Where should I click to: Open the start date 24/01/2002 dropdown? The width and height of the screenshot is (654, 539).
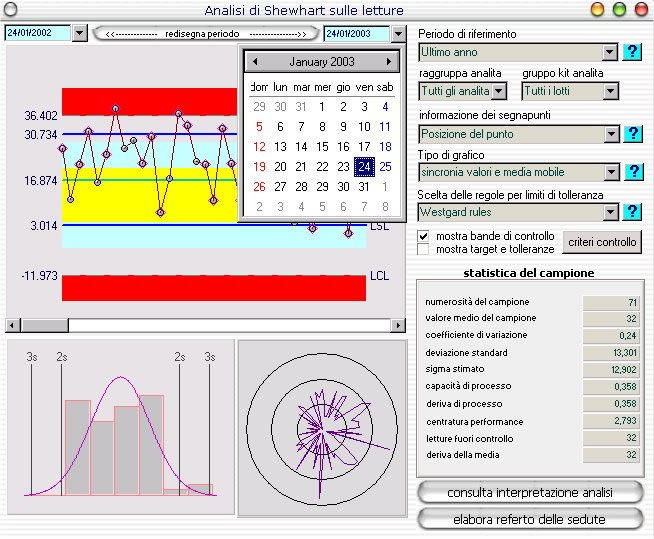pos(79,33)
